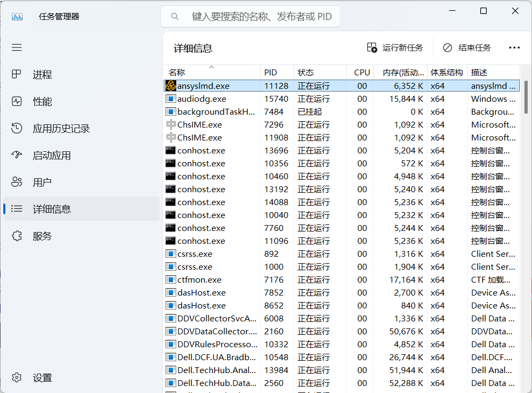Select the 详细信息 sidebar tab
The image size is (532, 393).
click(x=52, y=209)
